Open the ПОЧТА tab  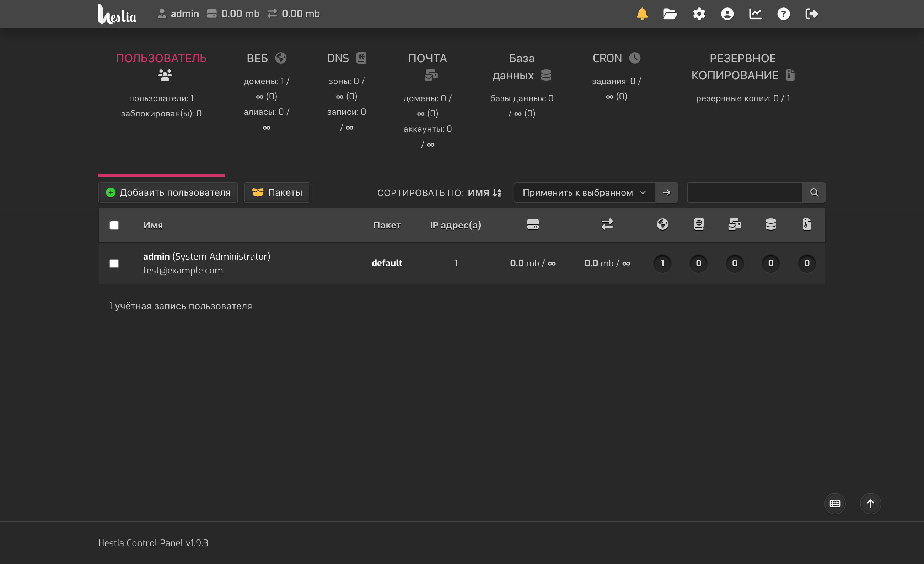coord(428,101)
